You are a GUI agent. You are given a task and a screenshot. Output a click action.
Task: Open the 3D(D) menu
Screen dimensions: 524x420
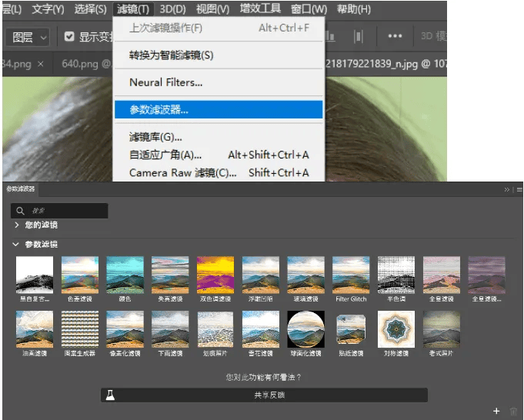172,9
